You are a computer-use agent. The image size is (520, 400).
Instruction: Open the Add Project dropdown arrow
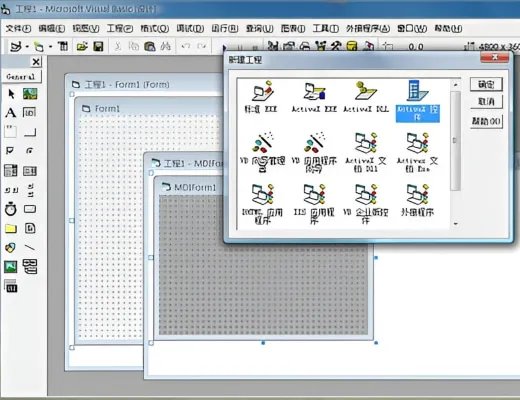(27, 47)
